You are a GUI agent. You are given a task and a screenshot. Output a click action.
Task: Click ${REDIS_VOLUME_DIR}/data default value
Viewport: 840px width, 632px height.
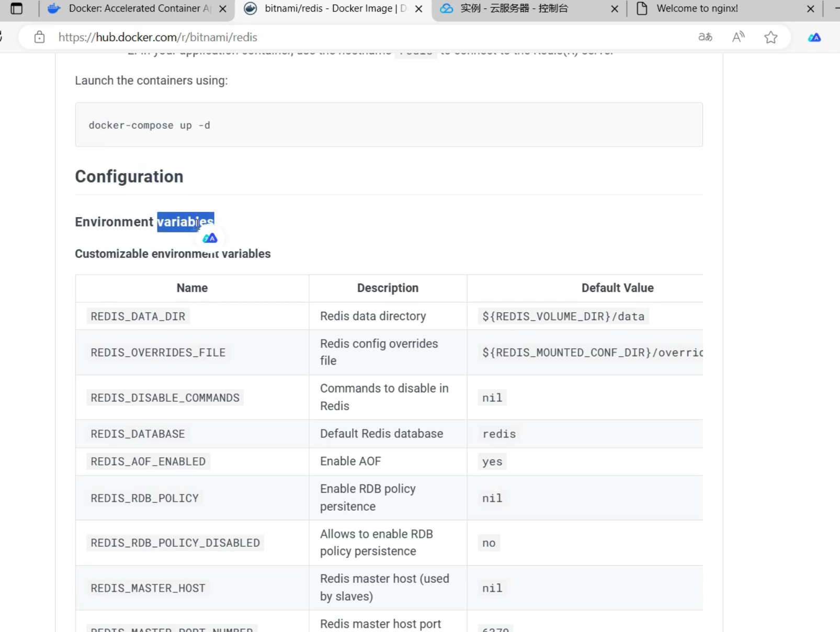(x=563, y=317)
